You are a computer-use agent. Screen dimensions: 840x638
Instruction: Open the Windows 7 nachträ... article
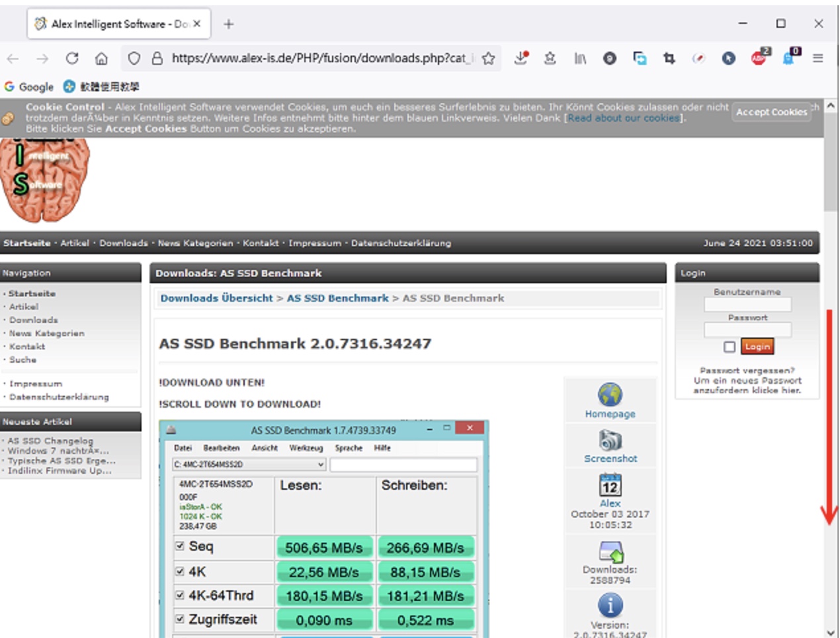click(58, 450)
